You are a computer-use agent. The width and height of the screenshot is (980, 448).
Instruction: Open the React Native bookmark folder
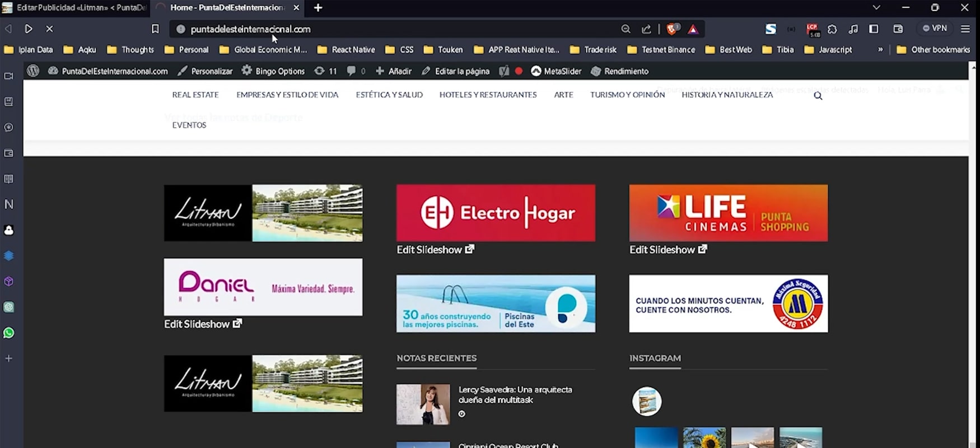(x=346, y=50)
